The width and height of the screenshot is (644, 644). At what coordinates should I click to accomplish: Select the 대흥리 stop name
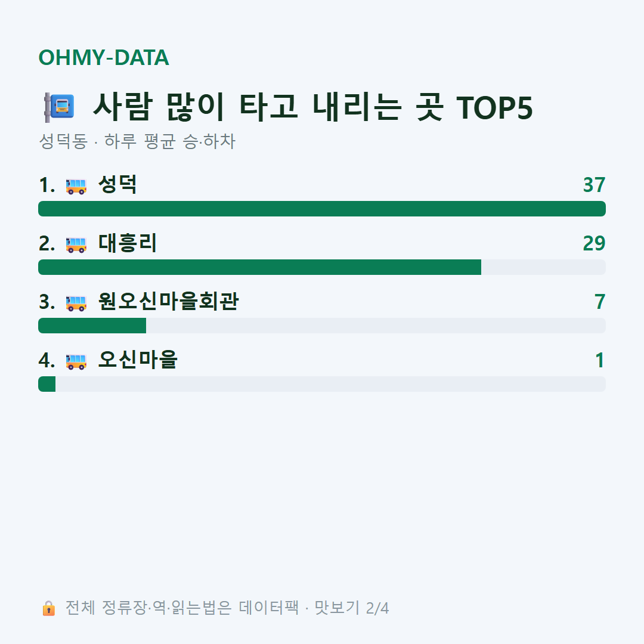pos(128,243)
